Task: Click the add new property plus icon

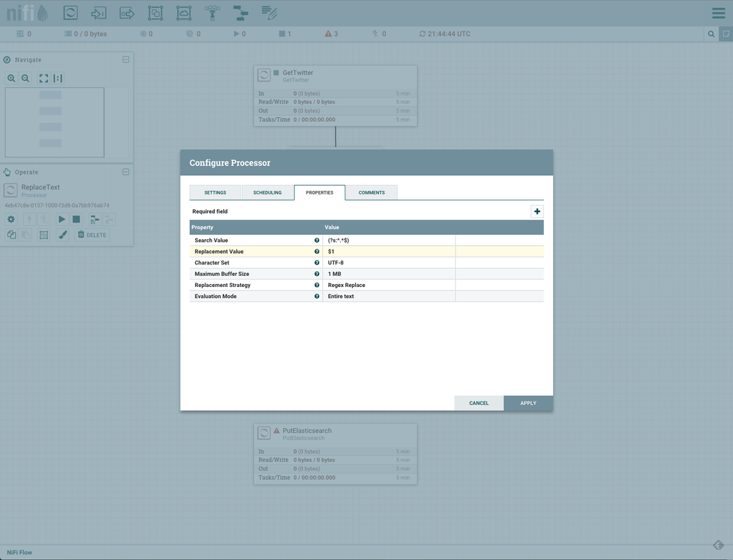Action: pyautogui.click(x=537, y=211)
